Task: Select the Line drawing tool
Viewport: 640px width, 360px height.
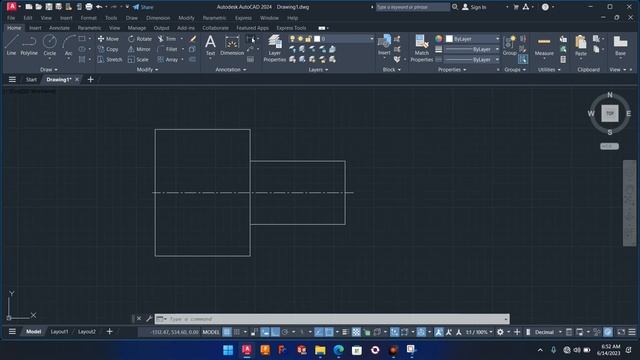Action: [11, 45]
